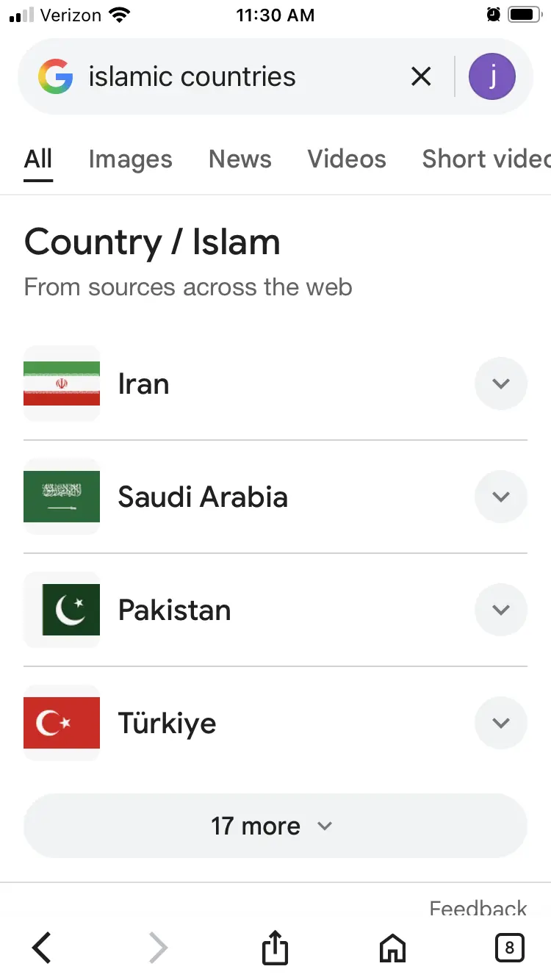551x980 pixels.
Task: Click the Feedback link
Action: pos(478,909)
